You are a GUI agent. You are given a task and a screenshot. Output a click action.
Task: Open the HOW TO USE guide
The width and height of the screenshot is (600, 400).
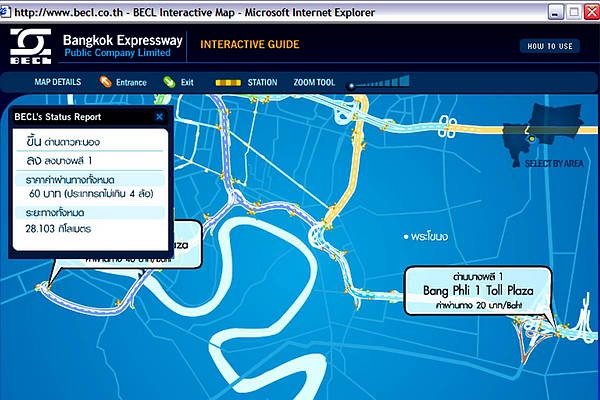click(549, 46)
